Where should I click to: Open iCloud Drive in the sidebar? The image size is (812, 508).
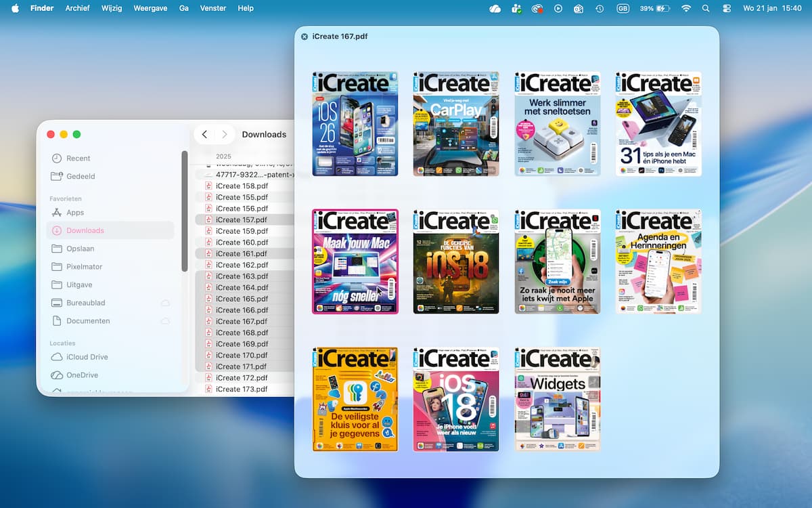tap(87, 357)
